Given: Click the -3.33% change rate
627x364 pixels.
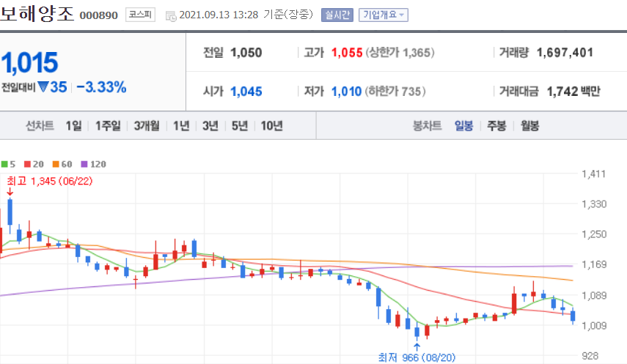Looking at the screenshot, I should 102,87.
